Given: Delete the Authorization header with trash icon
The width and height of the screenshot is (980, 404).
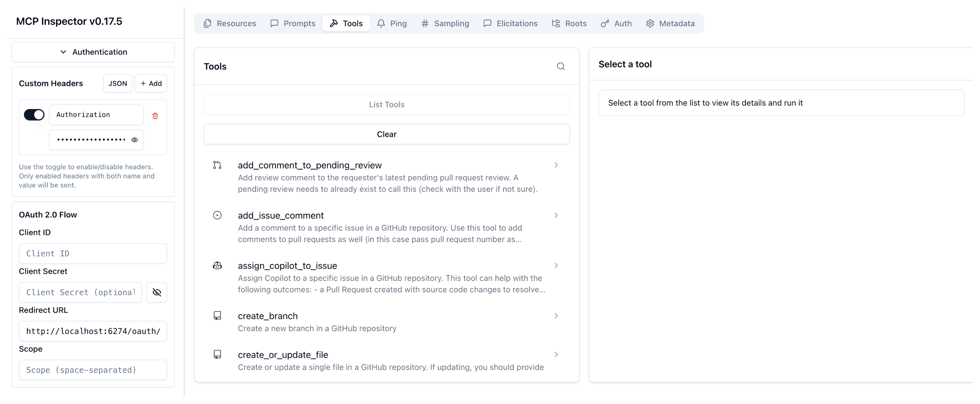Looking at the screenshot, I should [x=155, y=116].
